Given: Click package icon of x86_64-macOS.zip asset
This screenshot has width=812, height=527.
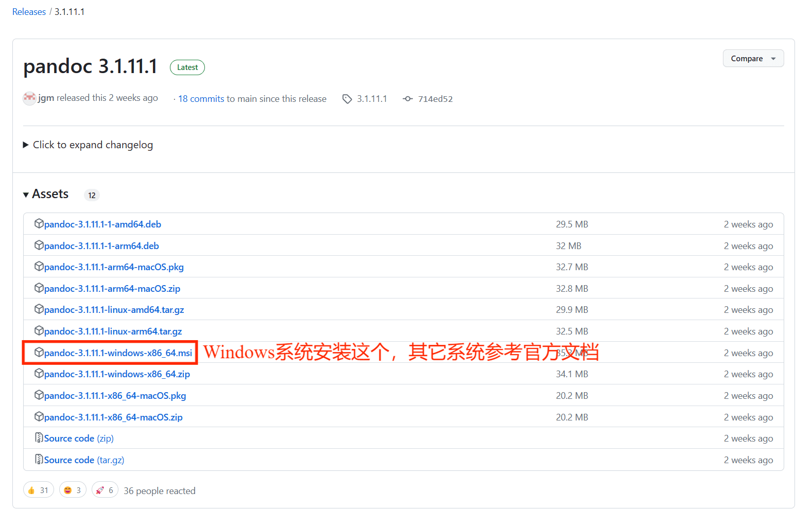Looking at the screenshot, I should click(39, 416).
